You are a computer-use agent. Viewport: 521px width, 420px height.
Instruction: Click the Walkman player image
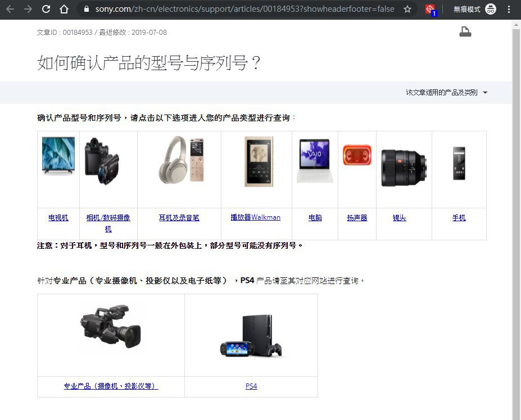[259, 161]
